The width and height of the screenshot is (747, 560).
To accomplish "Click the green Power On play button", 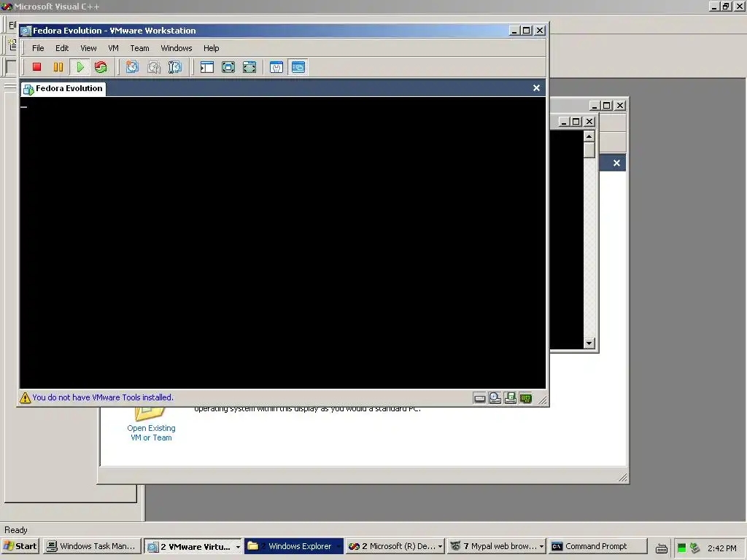I will click(x=80, y=67).
